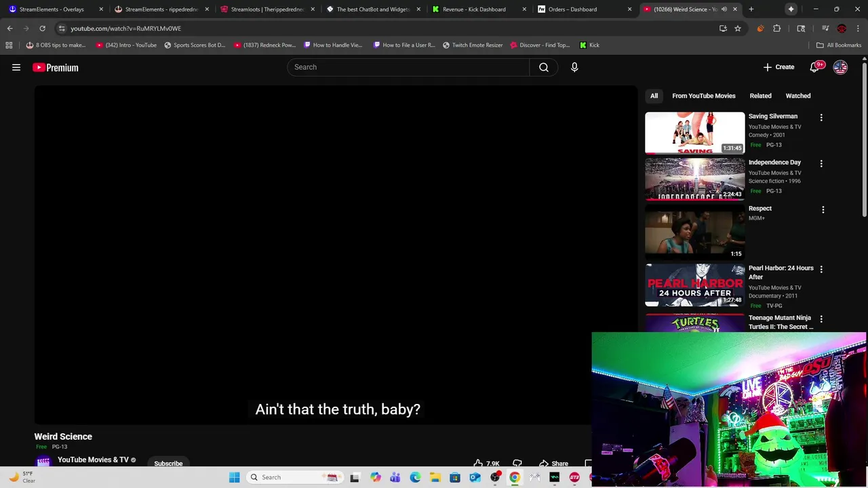This screenshot has width=868, height=488.
Task: Open the bookmarks apps grid icon
Action: 9,45
